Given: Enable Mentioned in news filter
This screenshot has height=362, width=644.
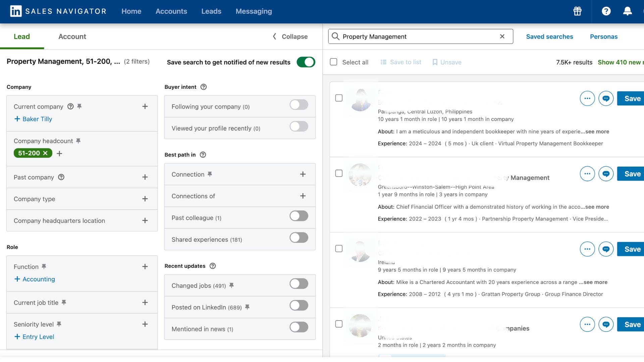Looking at the screenshot, I should pos(299,327).
